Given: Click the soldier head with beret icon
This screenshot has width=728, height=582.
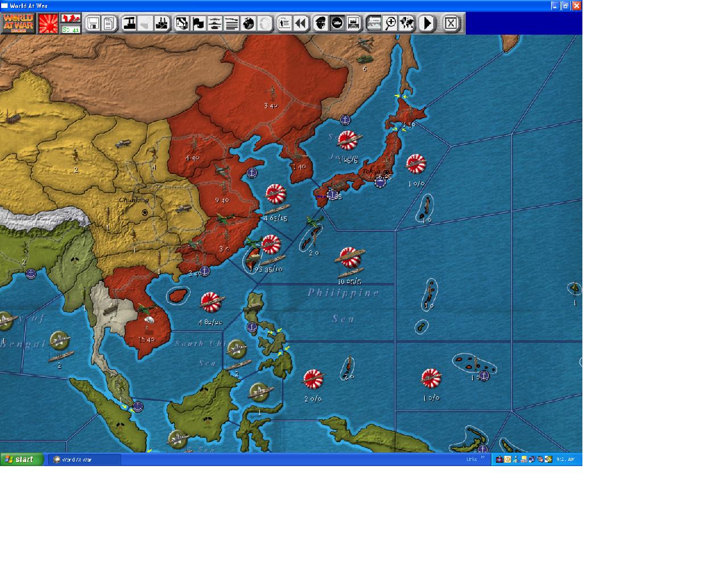Looking at the screenshot, I should click(x=321, y=23).
